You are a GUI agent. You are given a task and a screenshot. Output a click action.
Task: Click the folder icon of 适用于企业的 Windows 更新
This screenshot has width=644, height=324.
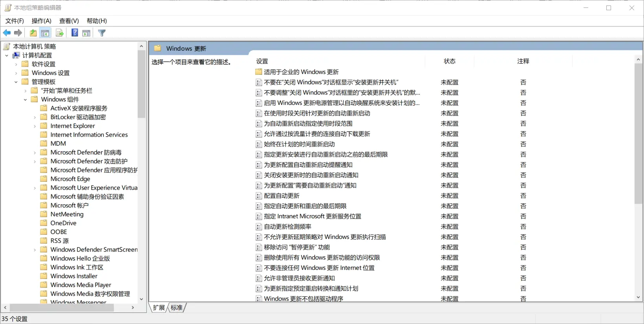(258, 72)
